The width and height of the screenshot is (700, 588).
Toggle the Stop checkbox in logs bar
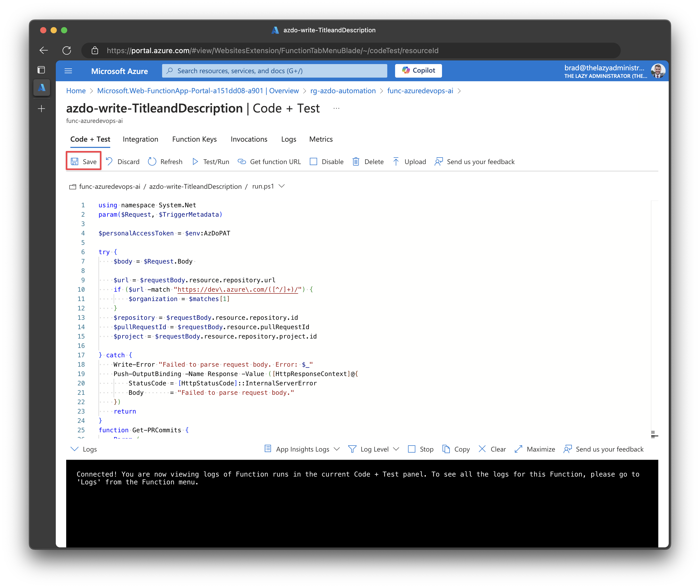(x=412, y=449)
